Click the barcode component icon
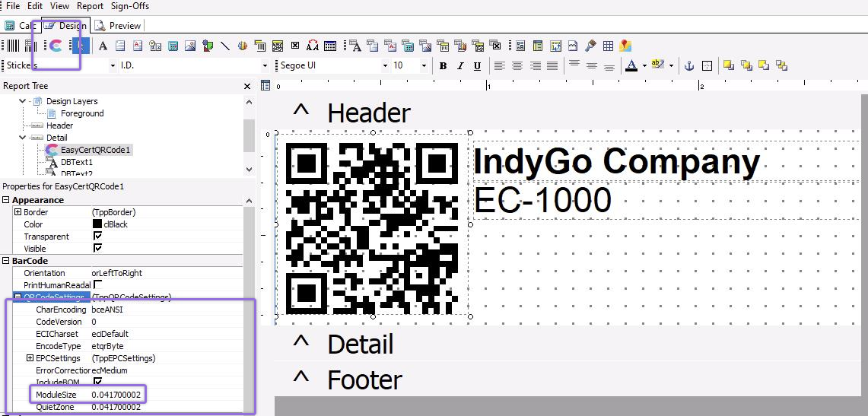The image size is (868, 416). point(12,46)
